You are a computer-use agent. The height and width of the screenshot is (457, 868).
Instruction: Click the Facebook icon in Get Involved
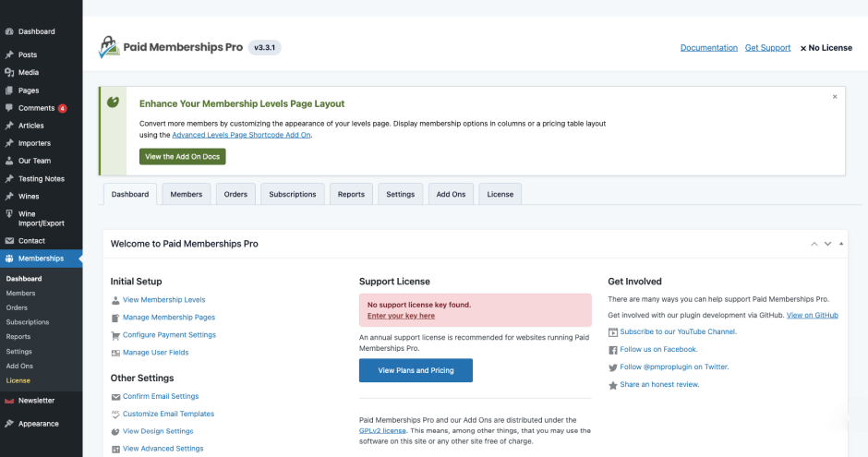pos(613,350)
